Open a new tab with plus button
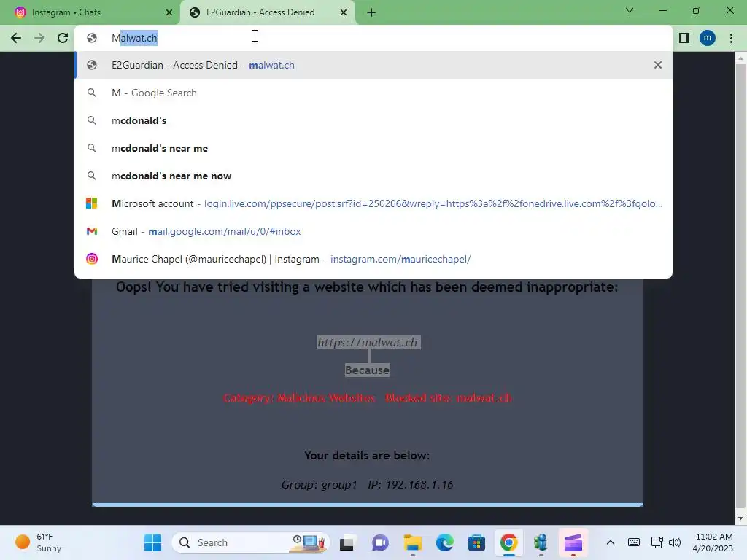Viewport: 747px width, 560px height. [371, 12]
